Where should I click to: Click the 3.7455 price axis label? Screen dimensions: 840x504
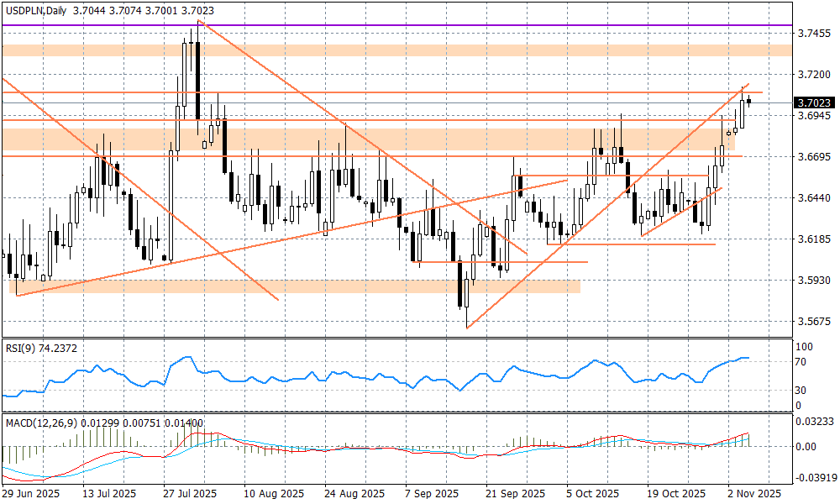click(x=813, y=34)
